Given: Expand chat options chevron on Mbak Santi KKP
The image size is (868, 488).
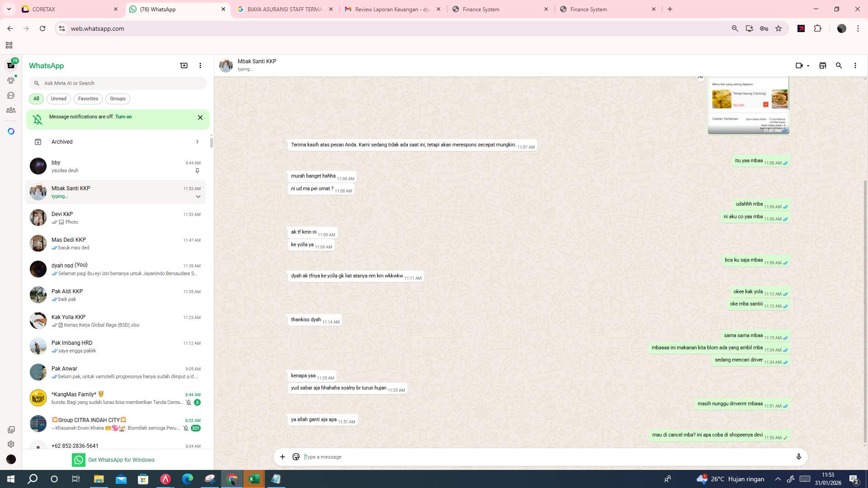Looking at the screenshot, I should coord(198,196).
